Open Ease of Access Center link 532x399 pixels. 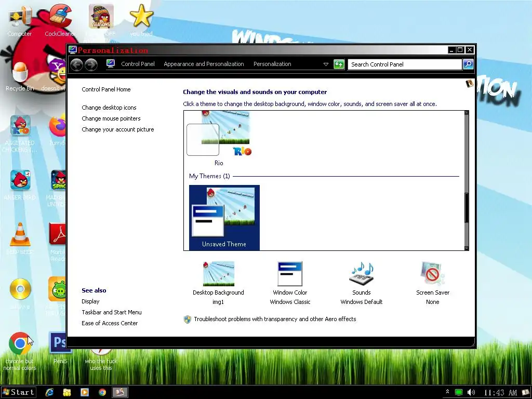[110, 323]
